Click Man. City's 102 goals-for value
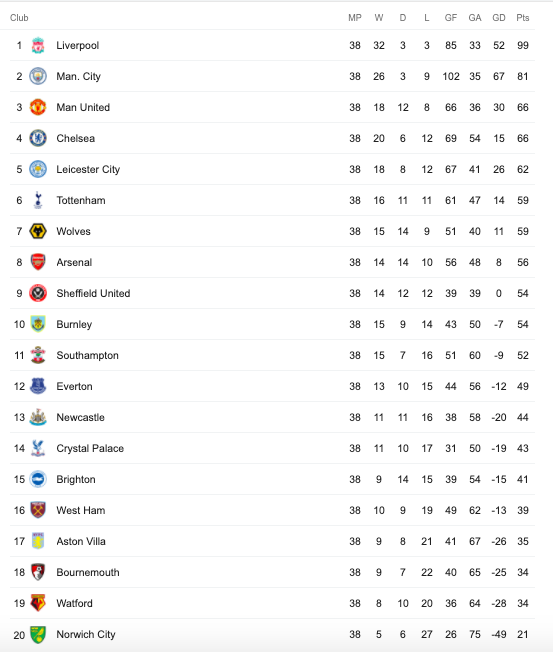The image size is (553, 652). pyautogui.click(x=451, y=76)
